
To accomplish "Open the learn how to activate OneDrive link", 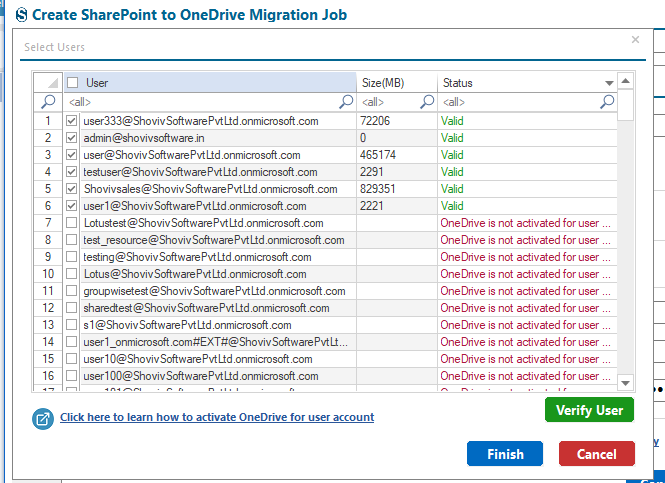I will pyautogui.click(x=217, y=417).
